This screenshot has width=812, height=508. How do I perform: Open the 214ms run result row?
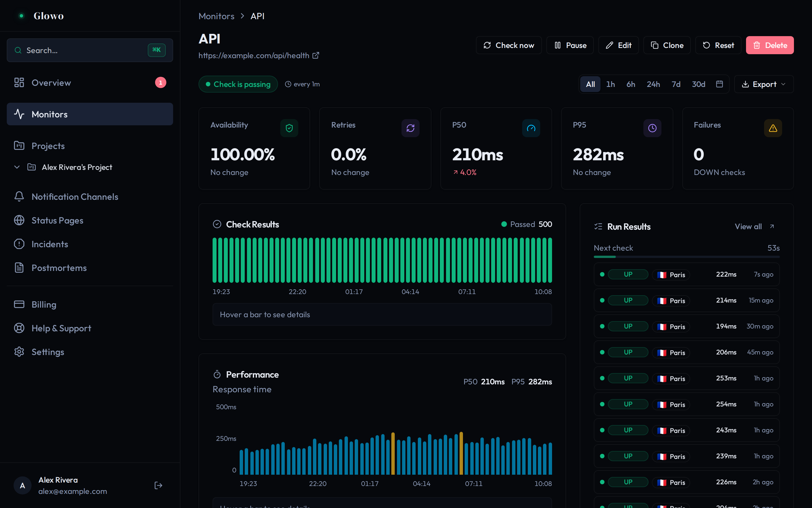(687, 300)
